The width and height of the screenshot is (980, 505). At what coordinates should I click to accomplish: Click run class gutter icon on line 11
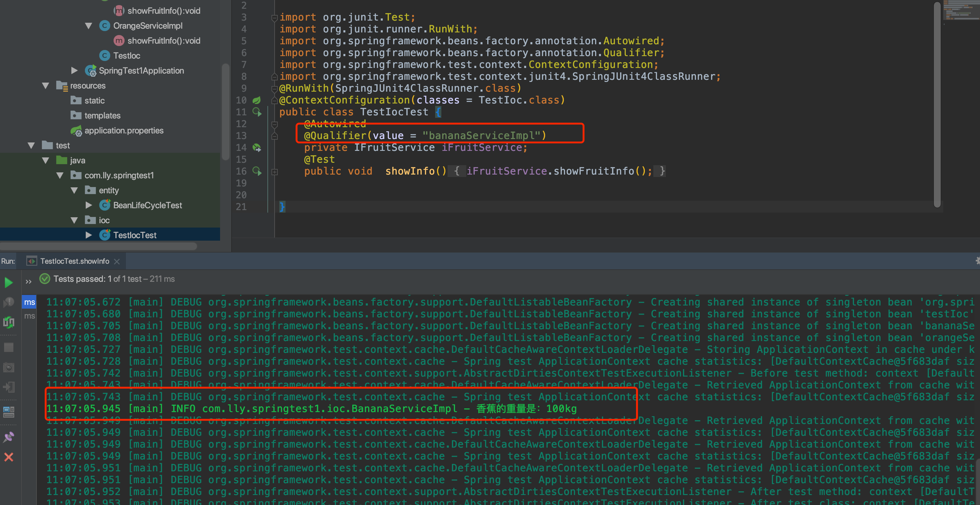(x=257, y=112)
